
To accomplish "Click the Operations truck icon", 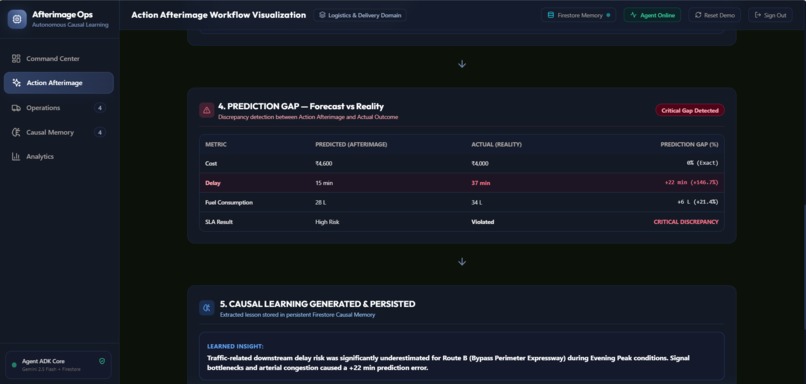I will point(16,108).
